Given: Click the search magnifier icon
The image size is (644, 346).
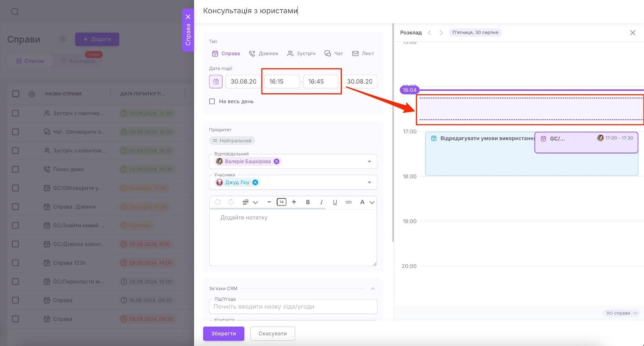Looking at the screenshot, I should pos(15,12).
